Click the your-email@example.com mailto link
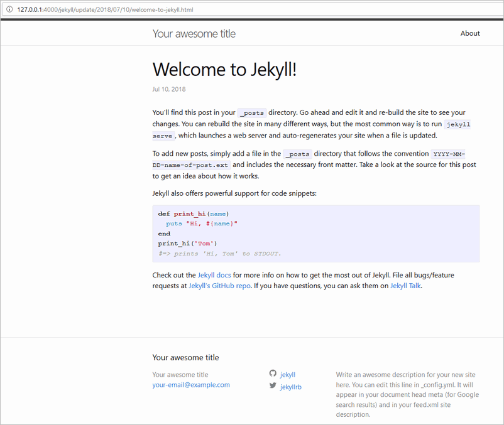 [x=190, y=385]
